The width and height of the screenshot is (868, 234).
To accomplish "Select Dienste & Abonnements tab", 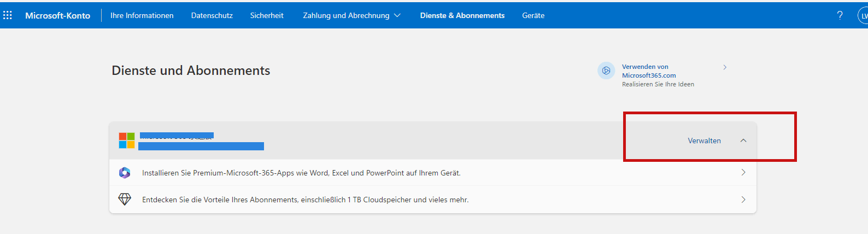I will [x=462, y=15].
